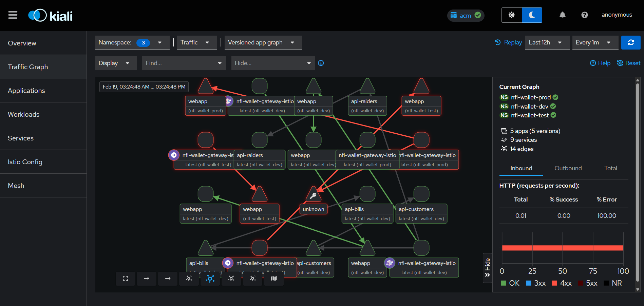Open the graph legend map icon

click(x=274, y=279)
